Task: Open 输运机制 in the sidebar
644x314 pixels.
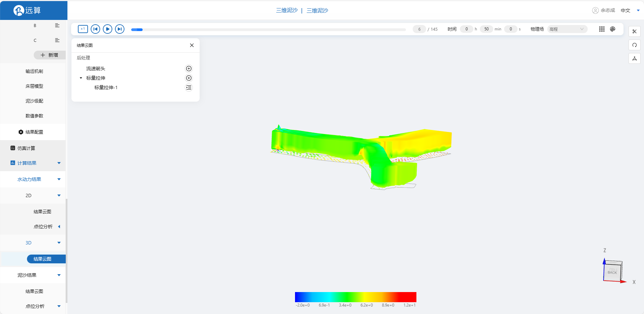Action: coord(34,71)
